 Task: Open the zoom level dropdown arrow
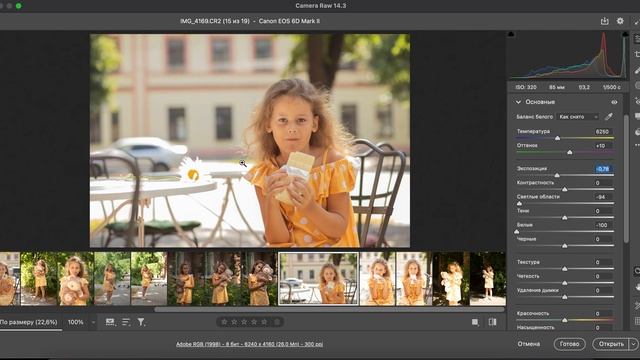[93, 322]
